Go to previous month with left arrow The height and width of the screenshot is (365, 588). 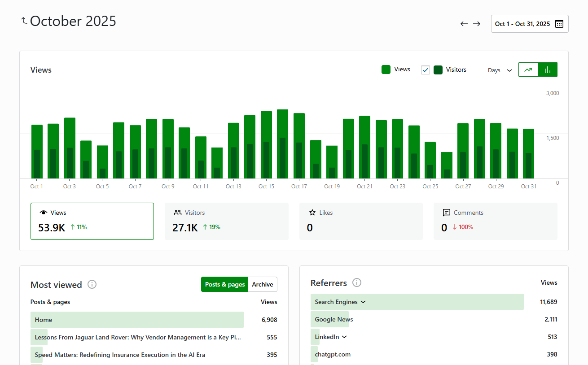464,24
